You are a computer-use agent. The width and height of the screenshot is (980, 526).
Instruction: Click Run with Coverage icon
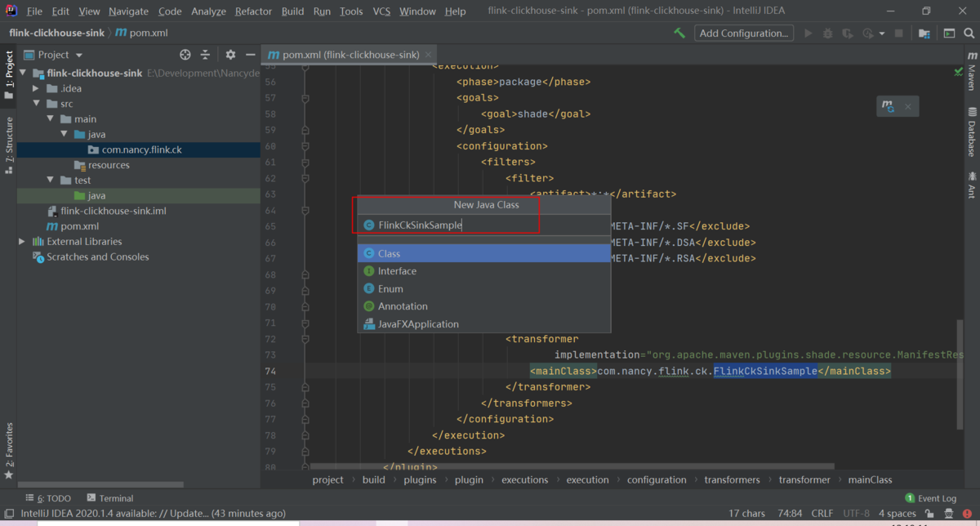pyautogui.click(x=848, y=33)
